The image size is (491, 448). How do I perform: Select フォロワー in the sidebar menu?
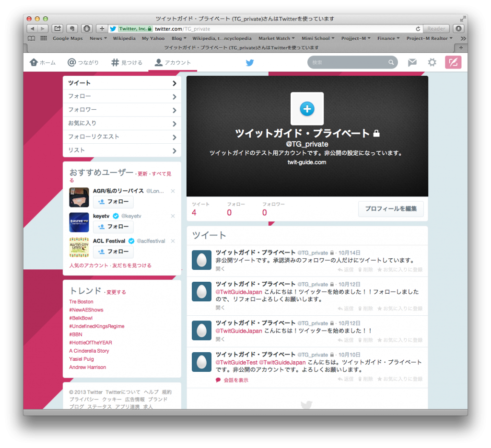pyautogui.click(x=122, y=110)
